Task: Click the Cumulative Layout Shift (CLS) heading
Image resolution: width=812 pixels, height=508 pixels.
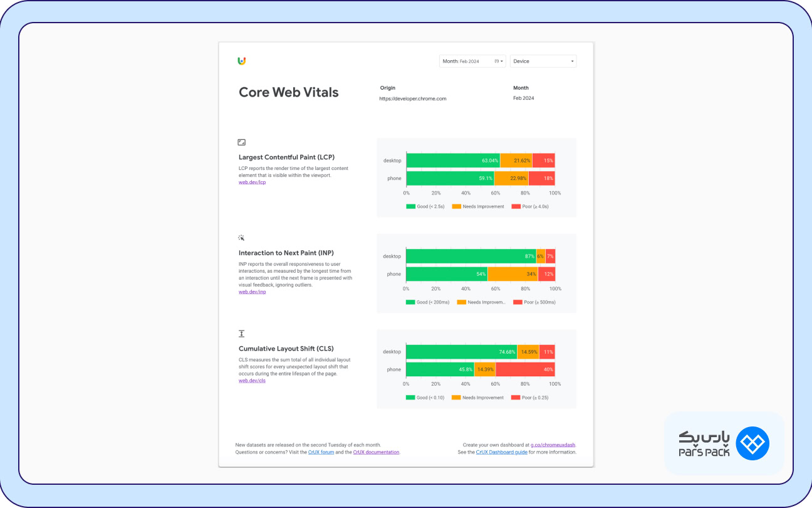Action: [286, 349]
